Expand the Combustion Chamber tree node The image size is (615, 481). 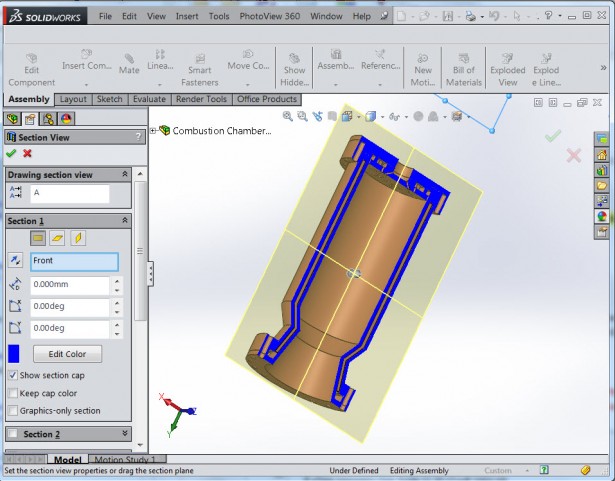(x=153, y=130)
